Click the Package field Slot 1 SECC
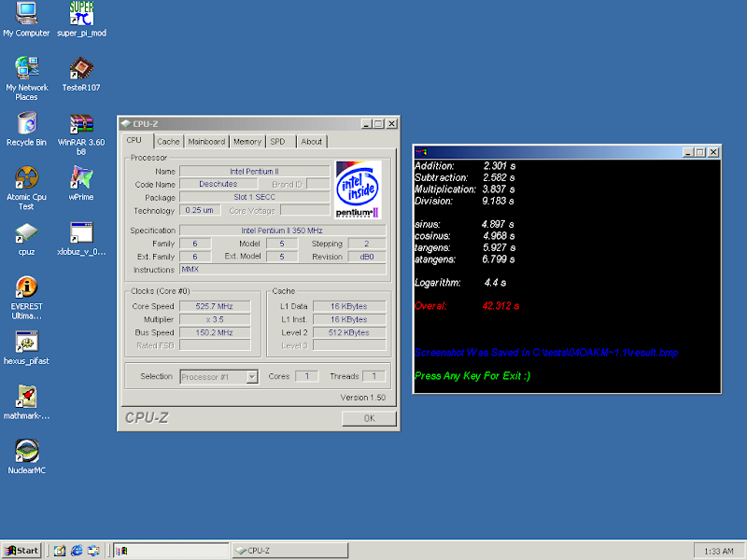This screenshot has height=560, width=747. pos(254,197)
